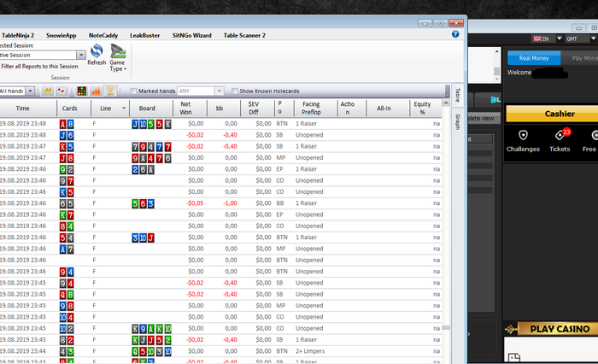Open the blue help question mark icon
The image size is (598, 364).
tap(455, 34)
